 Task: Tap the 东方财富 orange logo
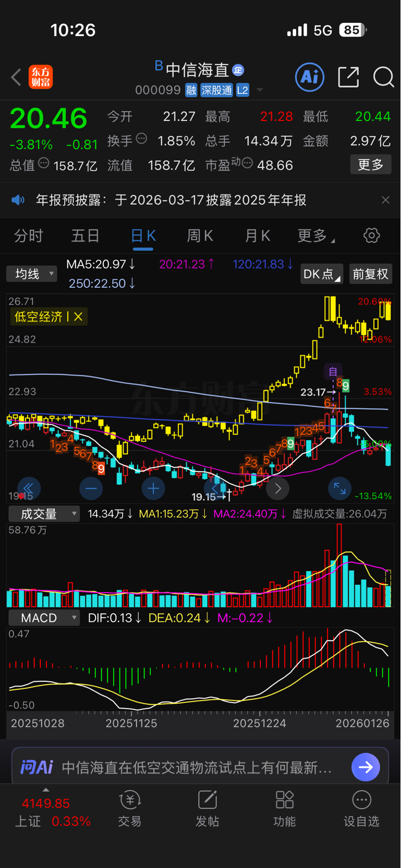pyautogui.click(x=41, y=77)
